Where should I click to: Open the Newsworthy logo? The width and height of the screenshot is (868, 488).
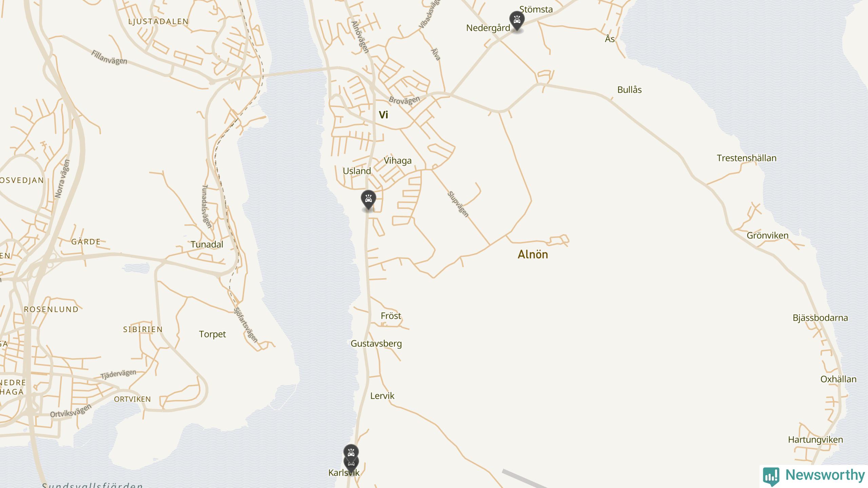[x=814, y=476]
